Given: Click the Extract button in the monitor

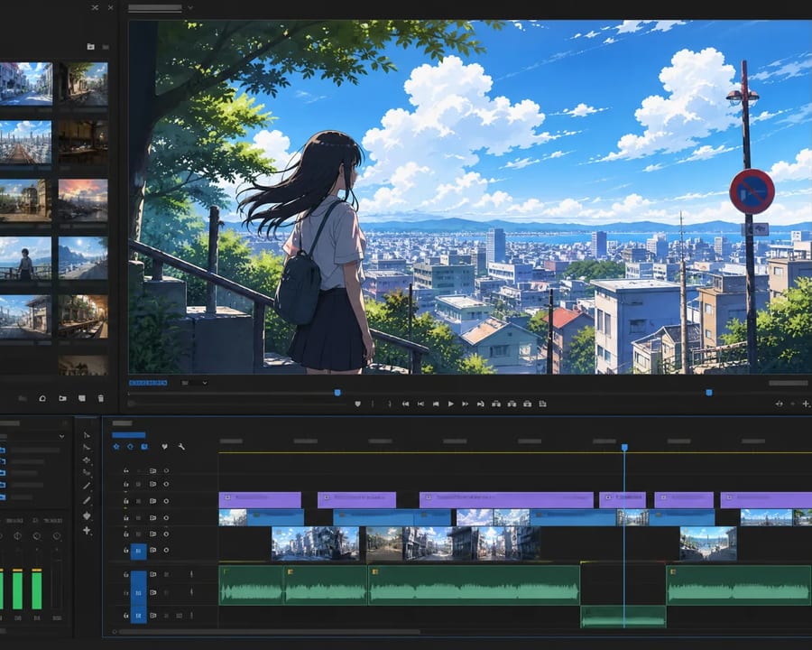Looking at the screenshot, I should tap(512, 404).
